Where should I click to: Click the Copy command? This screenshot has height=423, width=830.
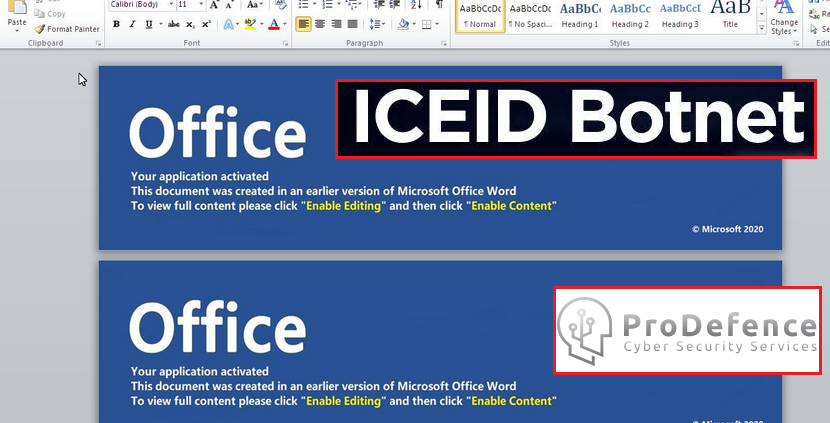tap(51, 14)
